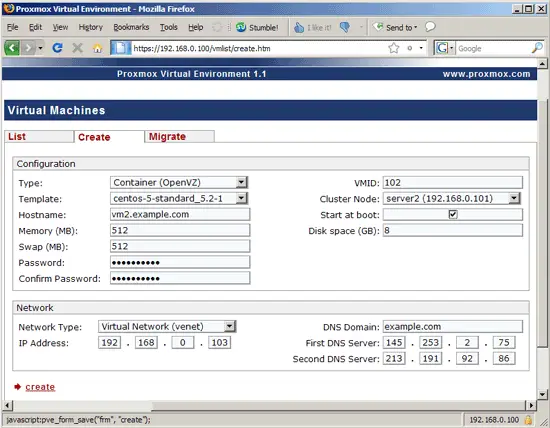This screenshot has height=428, width=550.
Task: Click the Google search magnifier icon
Action: click(537, 48)
